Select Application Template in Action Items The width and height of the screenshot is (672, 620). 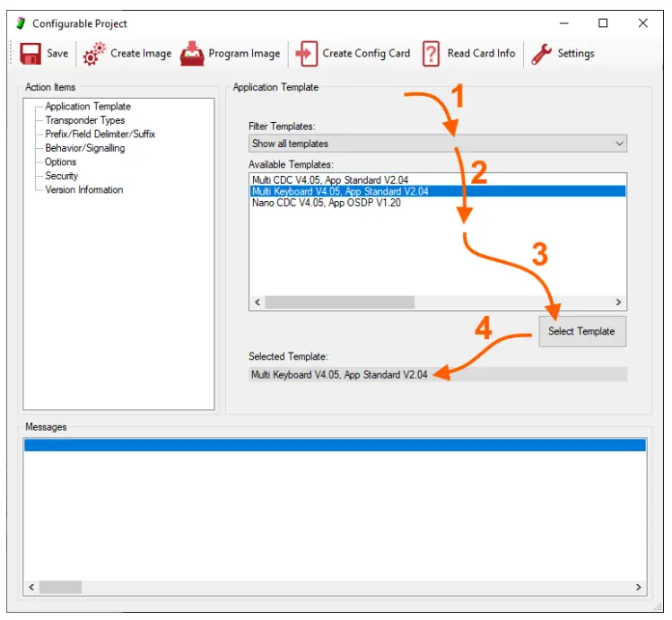coord(88,106)
